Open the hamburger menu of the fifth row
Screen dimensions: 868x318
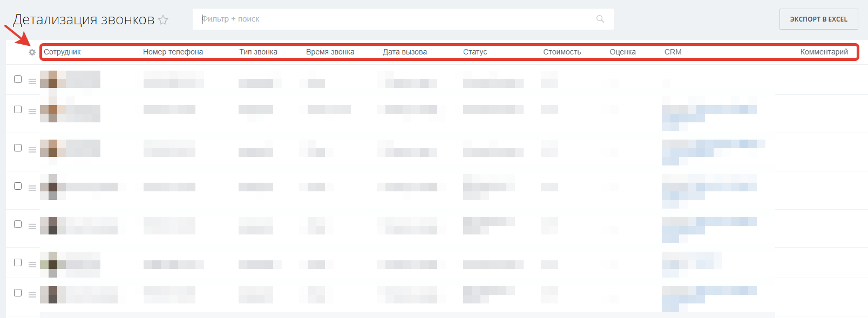point(32,226)
